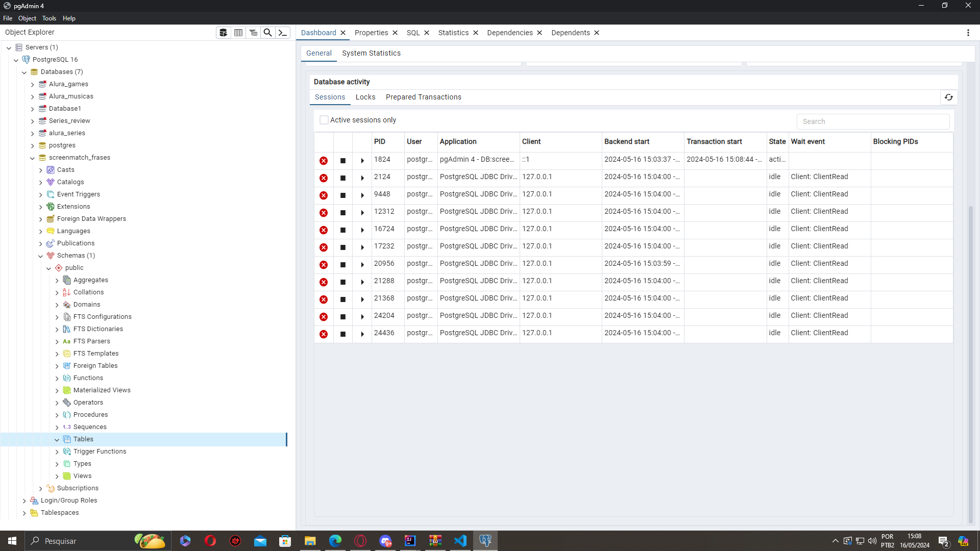Select the Dependencies tab in panel
Image resolution: width=980 pixels, height=551 pixels.
(x=509, y=32)
